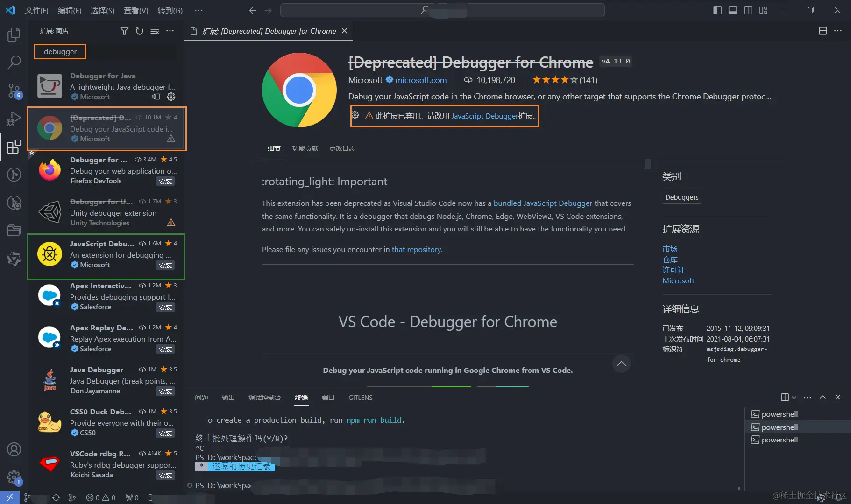Click the star rating with 141 reviews
This screenshot has width=851, height=504.
[565, 80]
